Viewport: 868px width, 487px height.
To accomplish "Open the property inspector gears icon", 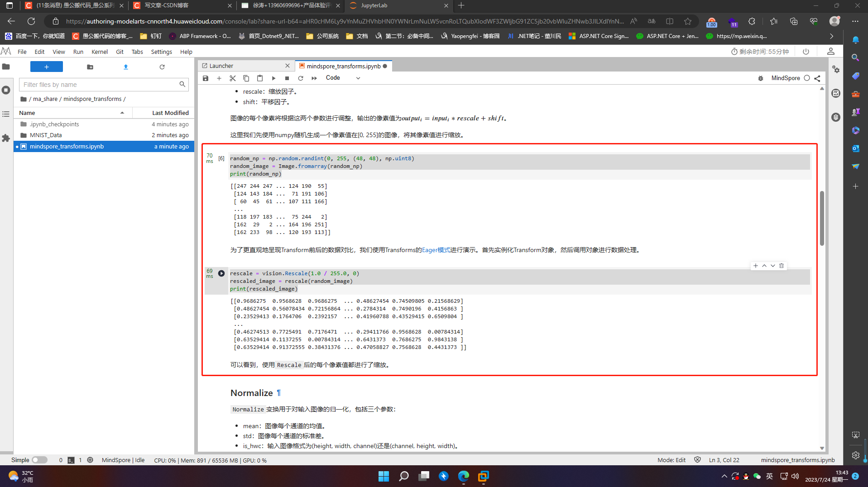I will click(836, 69).
